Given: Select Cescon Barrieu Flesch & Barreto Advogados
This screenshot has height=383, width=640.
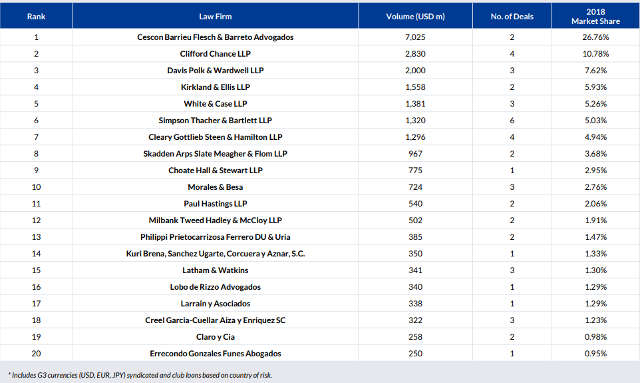Looking at the screenshot, I should point(216,37).
